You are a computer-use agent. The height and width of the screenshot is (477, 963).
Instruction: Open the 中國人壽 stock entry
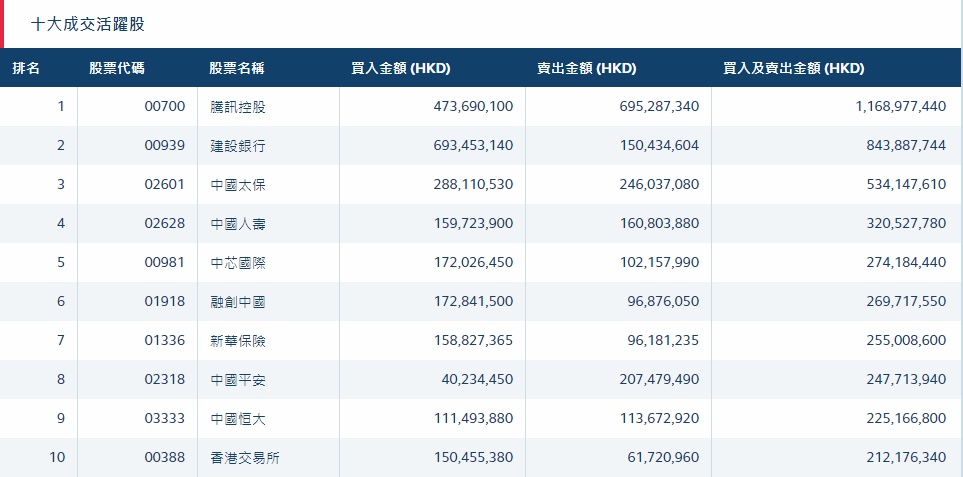click(x=238, y=224)
